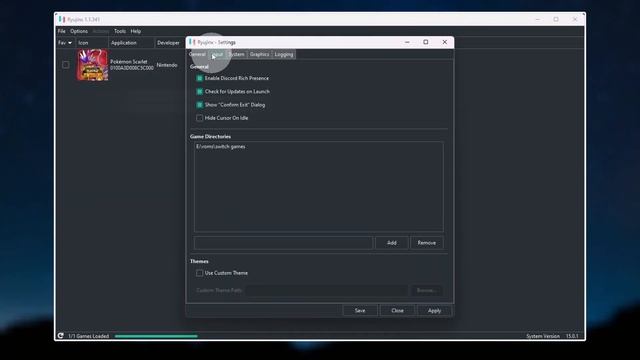640x360 pixels.
Task: Click the Remove directory button
Action: click(427, 243)
